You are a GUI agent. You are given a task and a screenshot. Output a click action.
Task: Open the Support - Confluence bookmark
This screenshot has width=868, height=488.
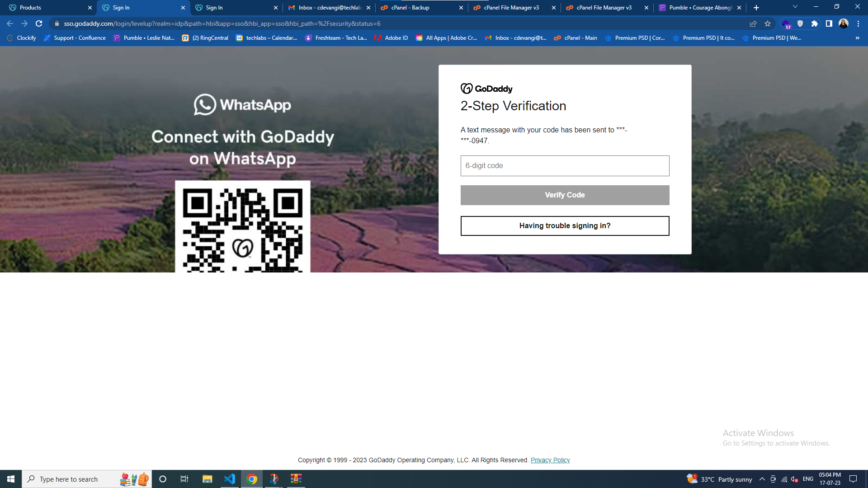point(75,38)
